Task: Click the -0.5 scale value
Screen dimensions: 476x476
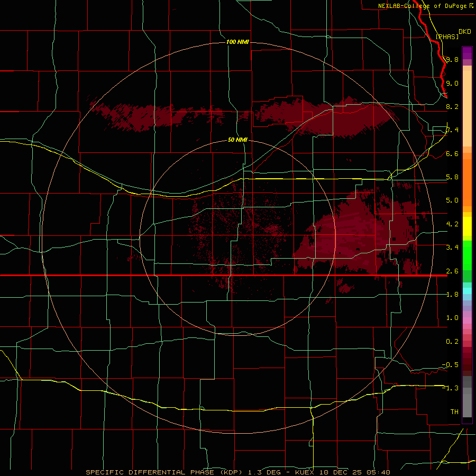Action: [450, 365]
